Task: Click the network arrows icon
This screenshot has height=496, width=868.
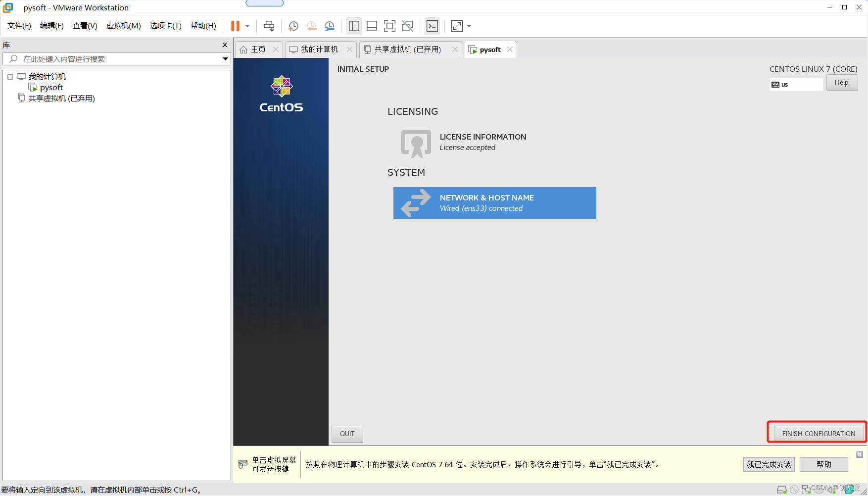Action: tap(415, 203)
